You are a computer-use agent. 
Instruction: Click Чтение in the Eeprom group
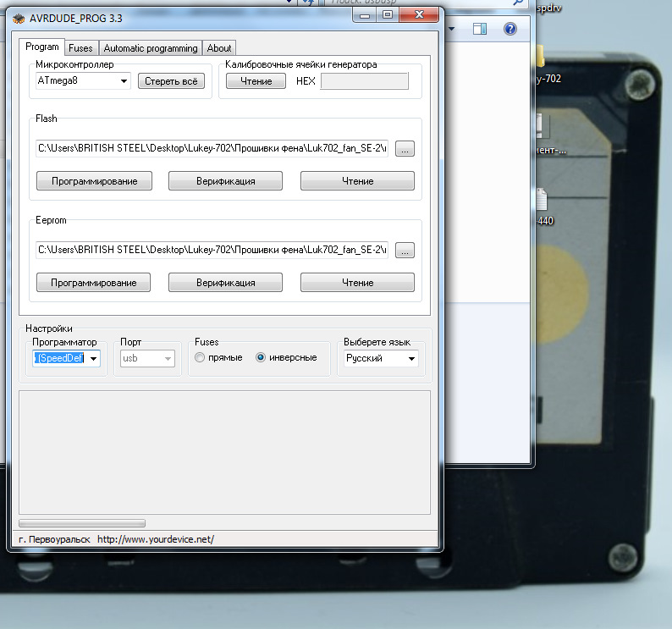pyautogui.click(x=357, y=283)
